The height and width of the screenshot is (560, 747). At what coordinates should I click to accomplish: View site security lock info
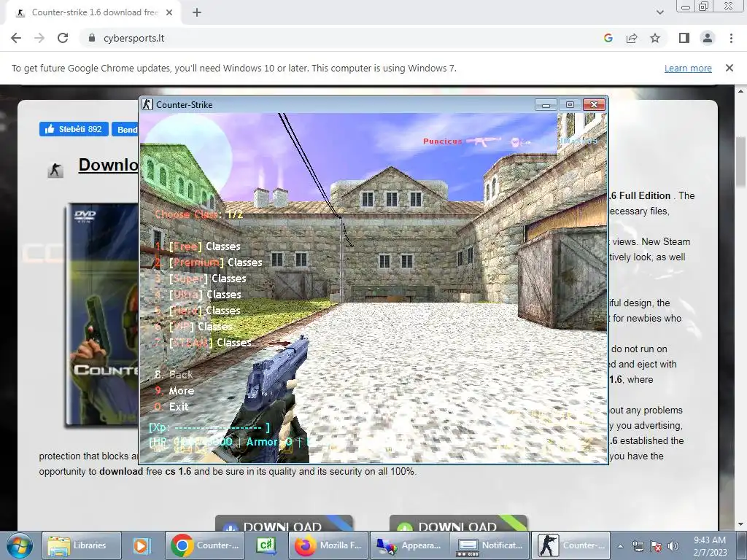(x=91, y=38)
